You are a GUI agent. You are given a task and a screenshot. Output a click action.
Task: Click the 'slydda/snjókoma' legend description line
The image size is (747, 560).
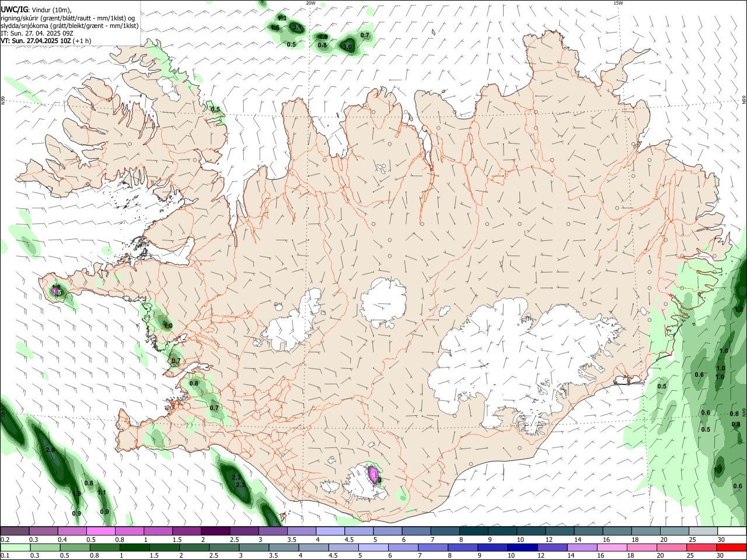point(69,26)
